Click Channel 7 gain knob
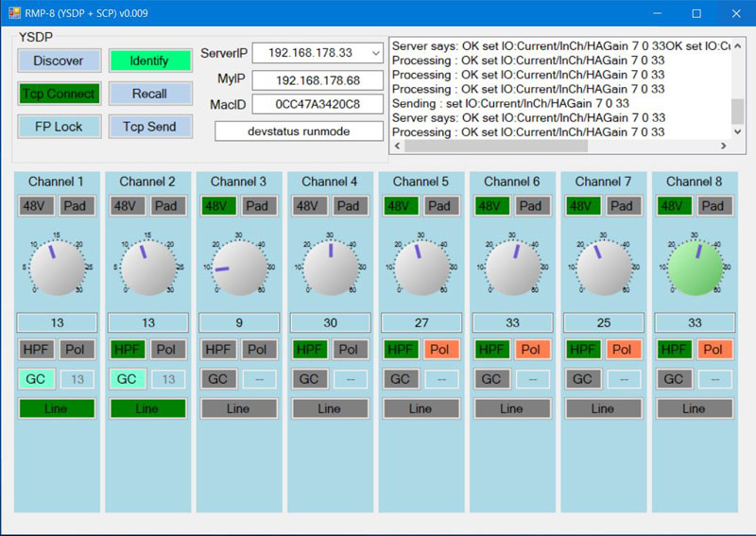756x536 pixels. pyautogui.click(x=604, y=268)
